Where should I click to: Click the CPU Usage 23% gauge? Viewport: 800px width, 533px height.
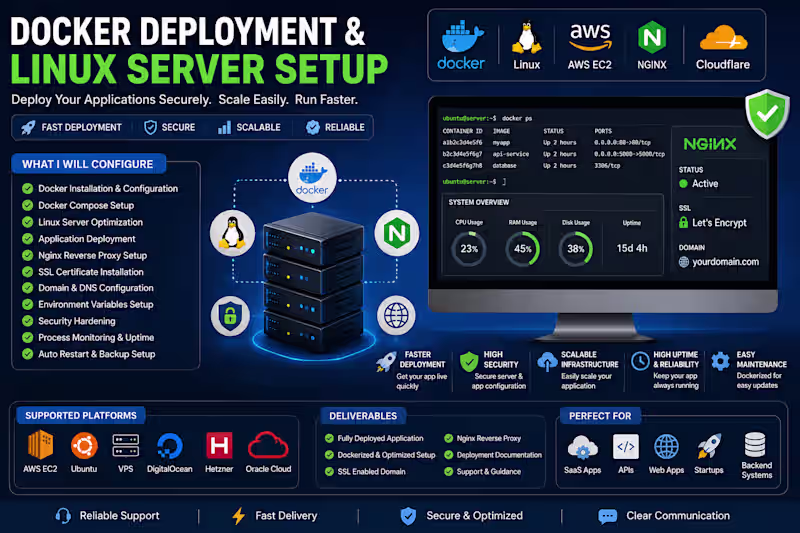coord(469,248)
